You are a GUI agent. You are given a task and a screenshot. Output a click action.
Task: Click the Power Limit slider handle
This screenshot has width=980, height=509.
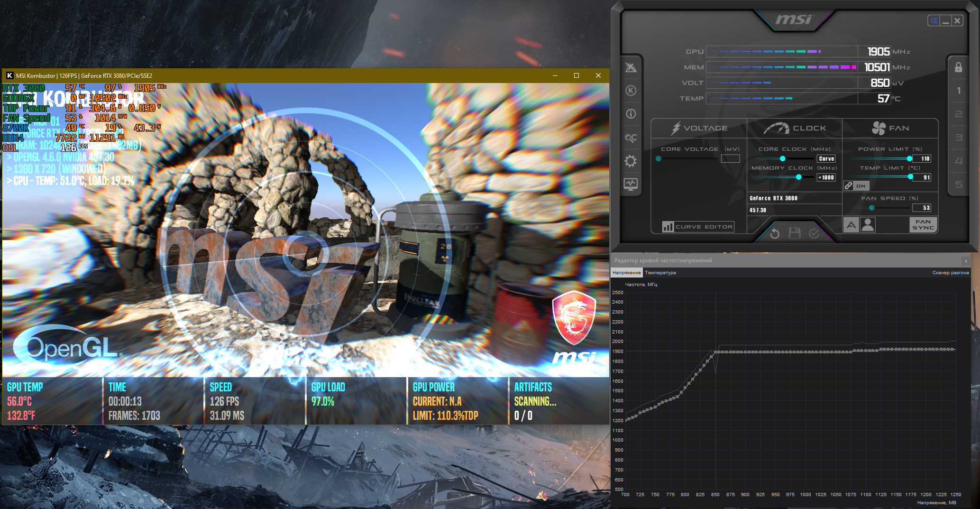(x=909, y=158)
